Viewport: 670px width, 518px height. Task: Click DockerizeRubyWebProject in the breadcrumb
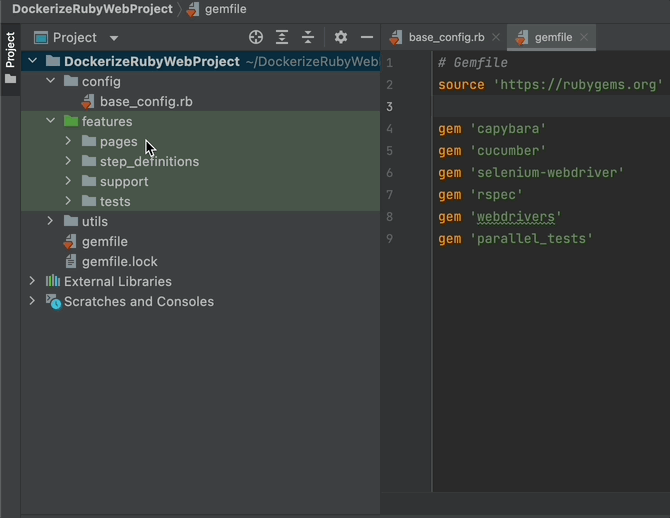point(92,9)
